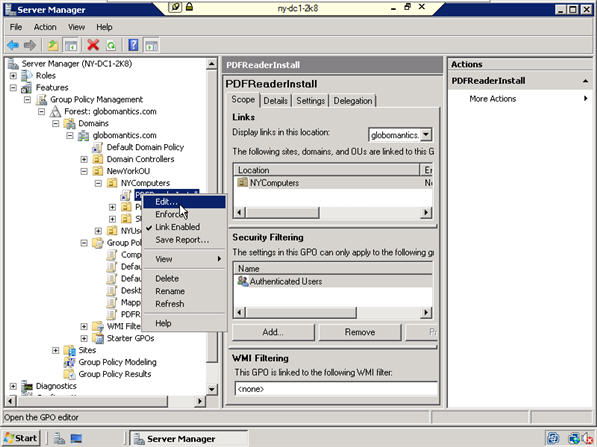Choose Refresh from the context menu
The width and height of the screenshot is (597, 447).
pos(185,304)
